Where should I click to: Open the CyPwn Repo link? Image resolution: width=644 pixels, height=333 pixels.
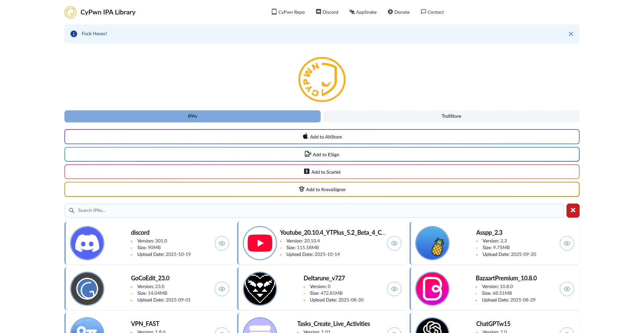point(288,12)
